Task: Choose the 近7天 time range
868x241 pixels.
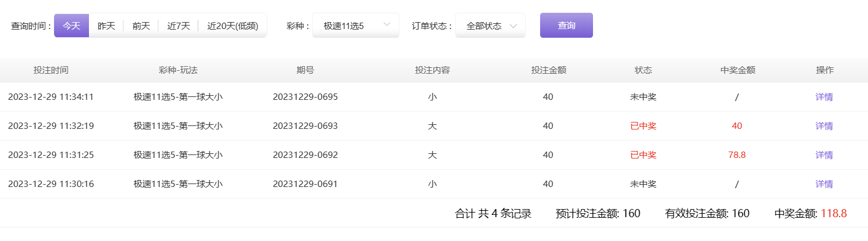Action: coord(178,26)
